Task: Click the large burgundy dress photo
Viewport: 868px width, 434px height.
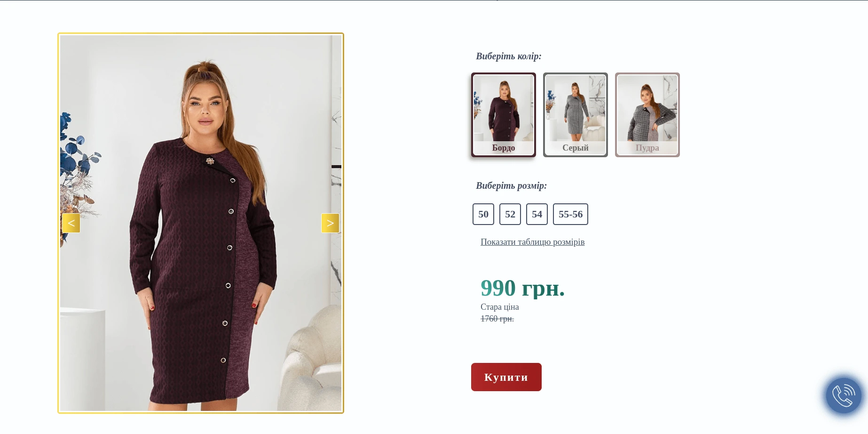Action: click(201, 264)
